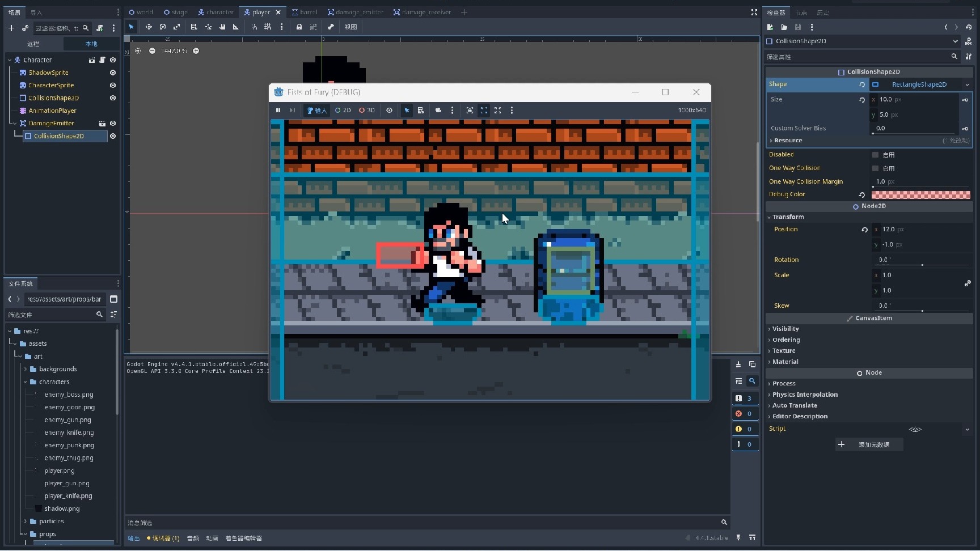The width and height of the screenshot is (980, 551).
Task: Toggle visibility of the Character node
Action: pyautogui.click(x=113, y=60)
